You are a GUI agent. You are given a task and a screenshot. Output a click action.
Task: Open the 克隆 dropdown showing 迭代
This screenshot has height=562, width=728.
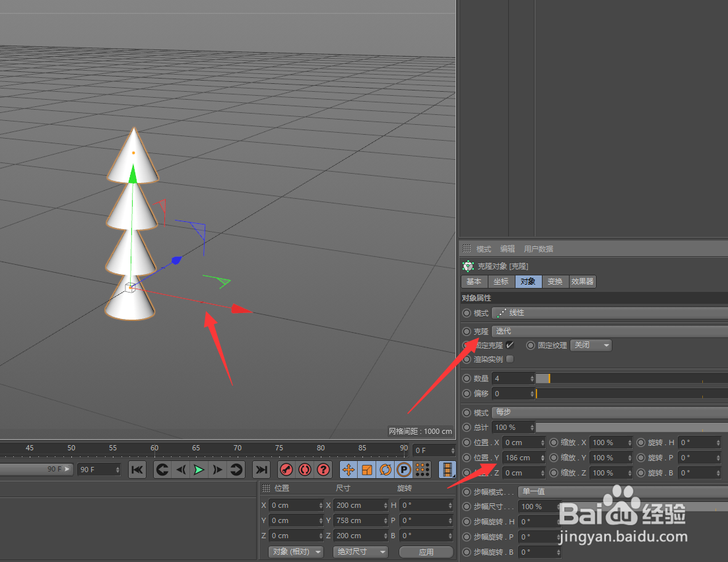pyautogui.click(x=610, y=331)
